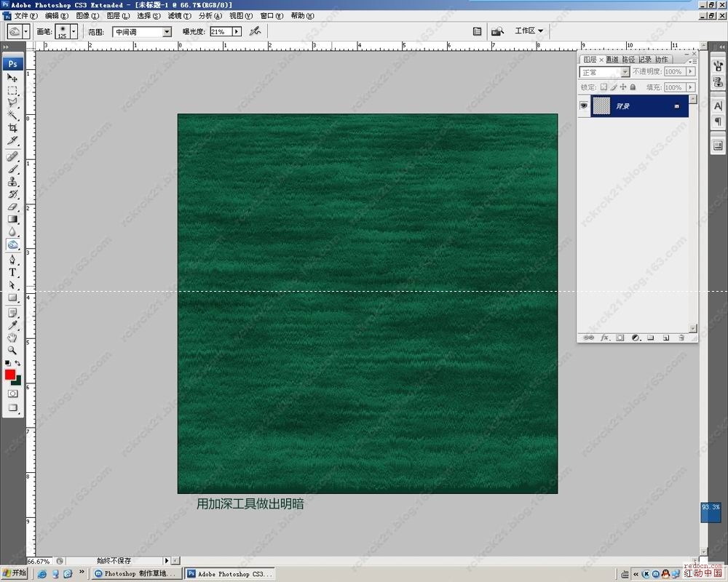Select the Healing Brush tool

coord(12,156)
